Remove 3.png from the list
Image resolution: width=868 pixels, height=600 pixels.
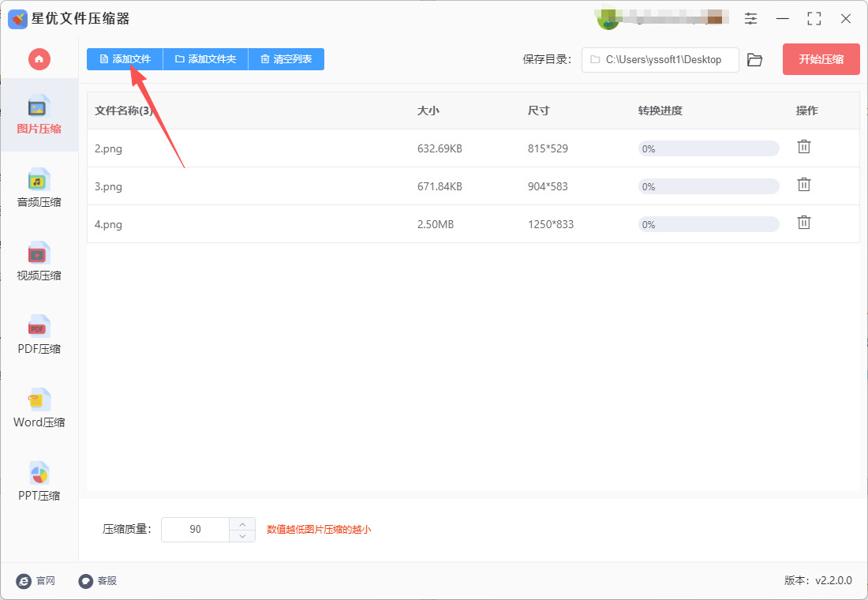[x=804, y=185]
